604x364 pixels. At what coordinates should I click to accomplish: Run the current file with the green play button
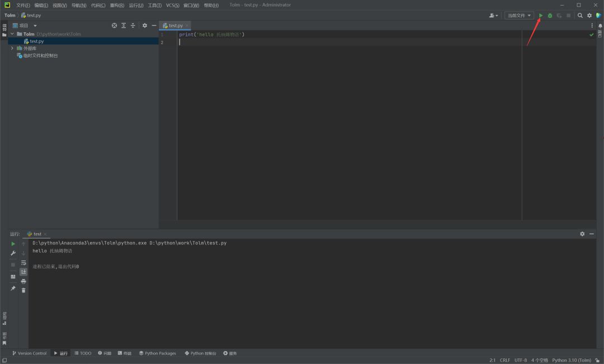[540, 16]
